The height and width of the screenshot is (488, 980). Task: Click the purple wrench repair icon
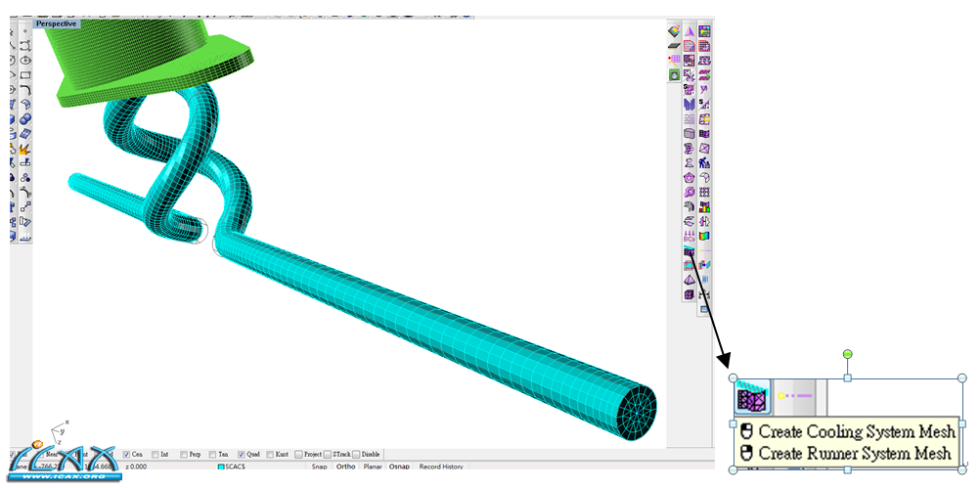[689, 192]
